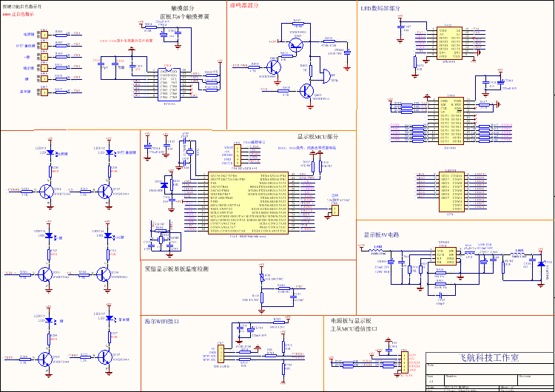
Task: Select the 预留显示板基板温度检测 label
Action: tap(177, 269)
